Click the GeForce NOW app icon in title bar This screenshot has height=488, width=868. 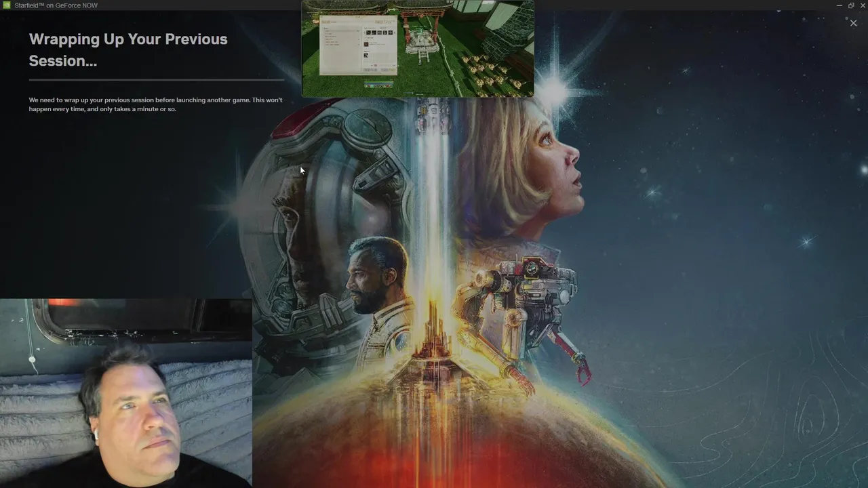(7, 5)
